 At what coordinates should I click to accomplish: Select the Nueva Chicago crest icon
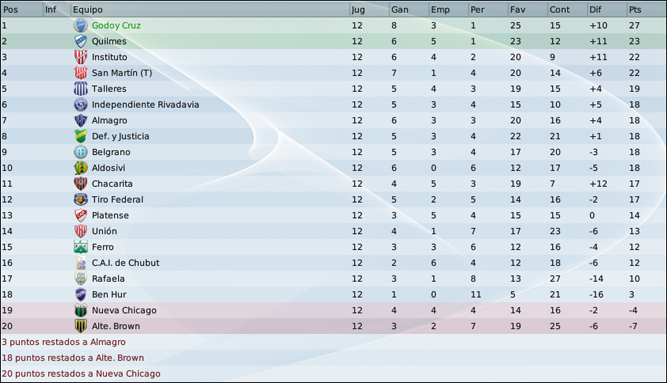point(80,310)
